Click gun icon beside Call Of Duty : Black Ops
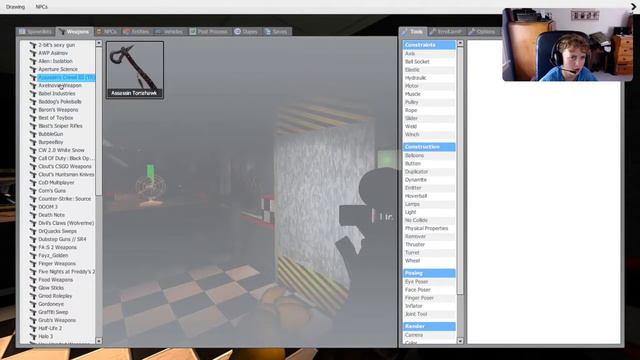 point(33,158)
